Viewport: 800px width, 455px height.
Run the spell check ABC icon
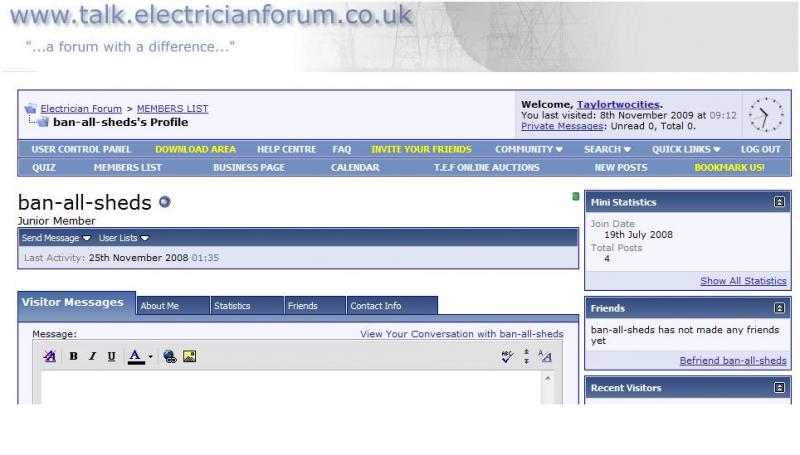coord(507,357)
